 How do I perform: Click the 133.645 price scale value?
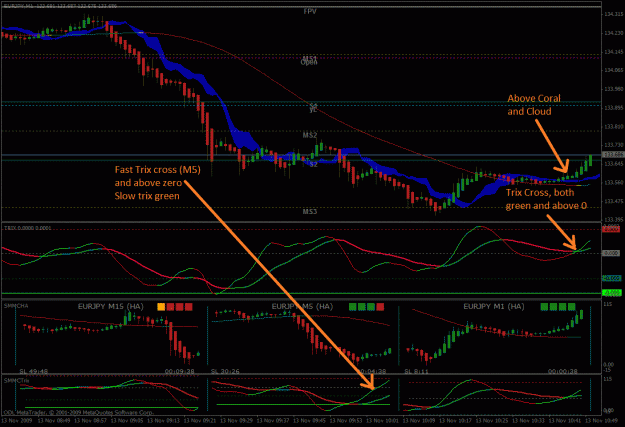pyautogui.click(x=613, y=164)
